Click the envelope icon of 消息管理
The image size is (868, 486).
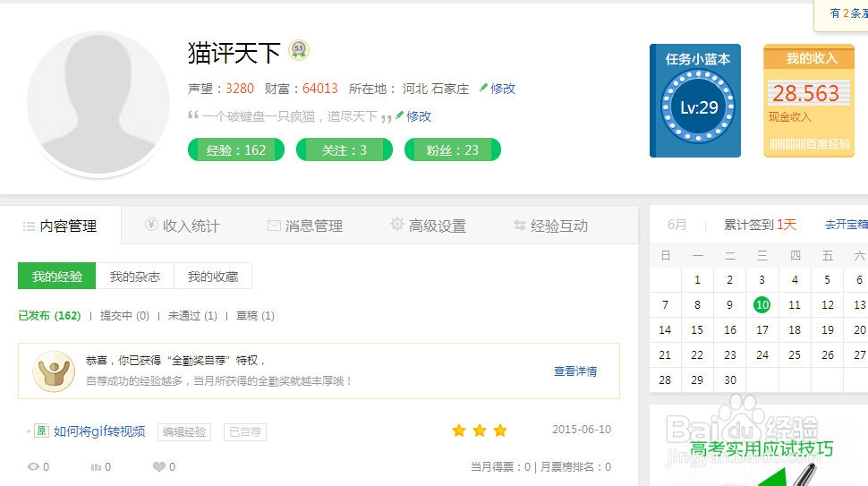click(x=274, y=226)
